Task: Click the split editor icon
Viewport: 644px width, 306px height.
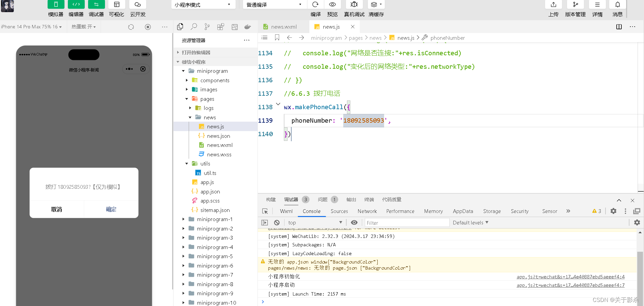Action: (x=619, y=27)
